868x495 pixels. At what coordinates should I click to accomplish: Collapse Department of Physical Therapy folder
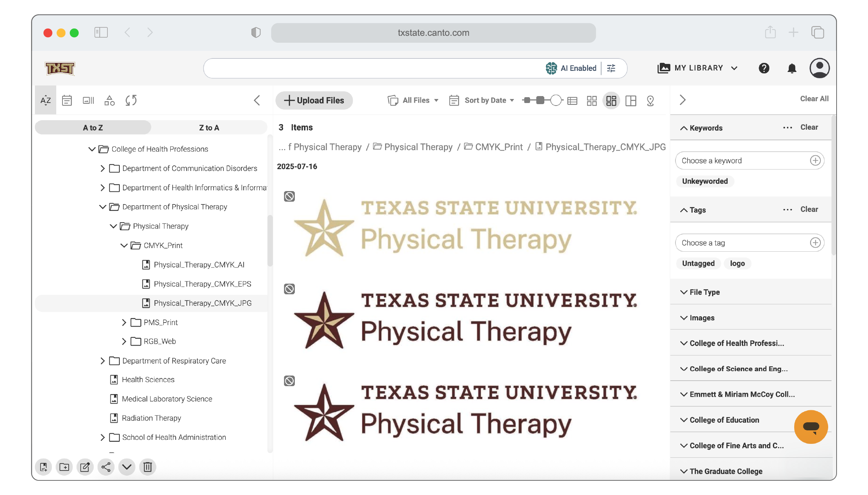103,207
